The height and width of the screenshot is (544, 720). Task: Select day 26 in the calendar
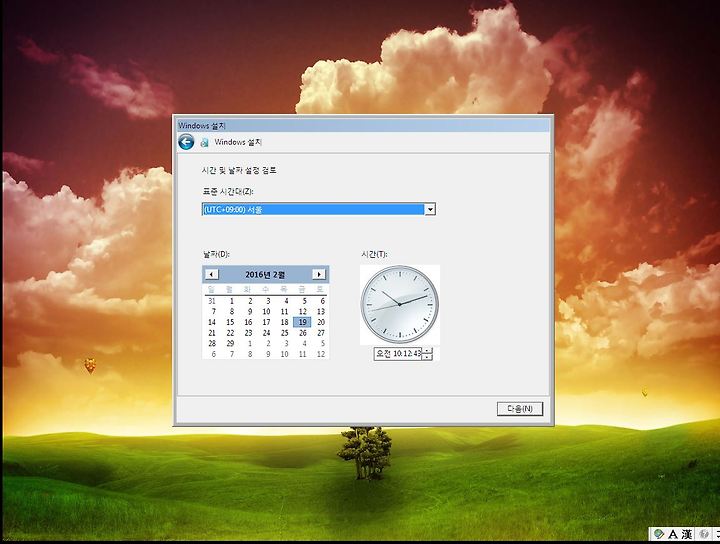[303, 333]
